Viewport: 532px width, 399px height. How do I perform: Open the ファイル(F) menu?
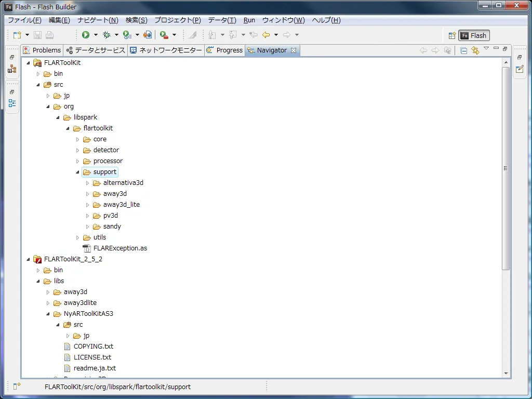click(24, 20)
